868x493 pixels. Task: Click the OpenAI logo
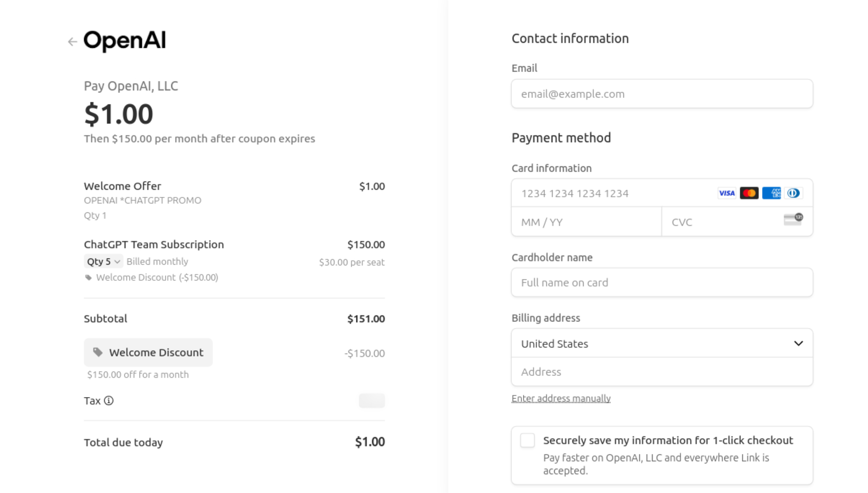(125, 41)
